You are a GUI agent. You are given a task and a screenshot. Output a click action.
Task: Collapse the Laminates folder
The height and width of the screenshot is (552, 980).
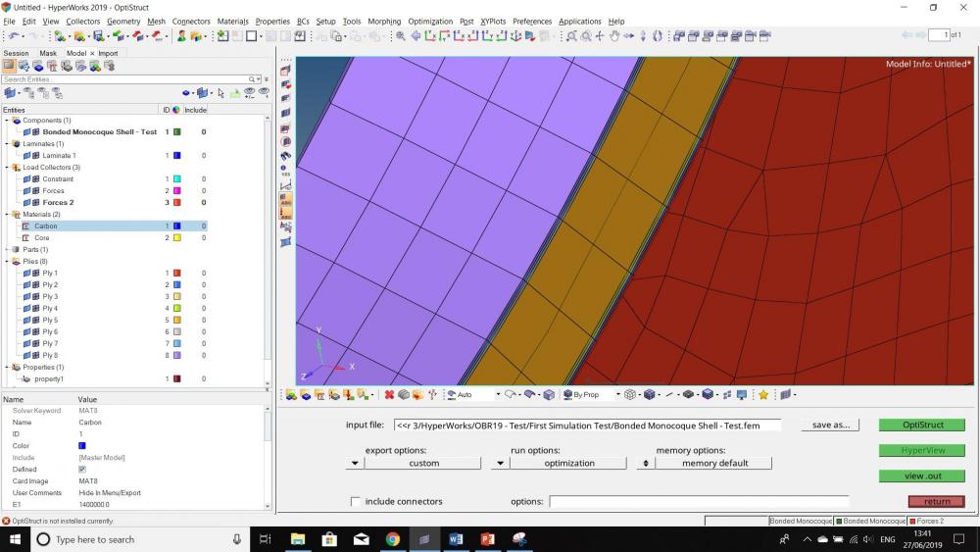(8, 144)
